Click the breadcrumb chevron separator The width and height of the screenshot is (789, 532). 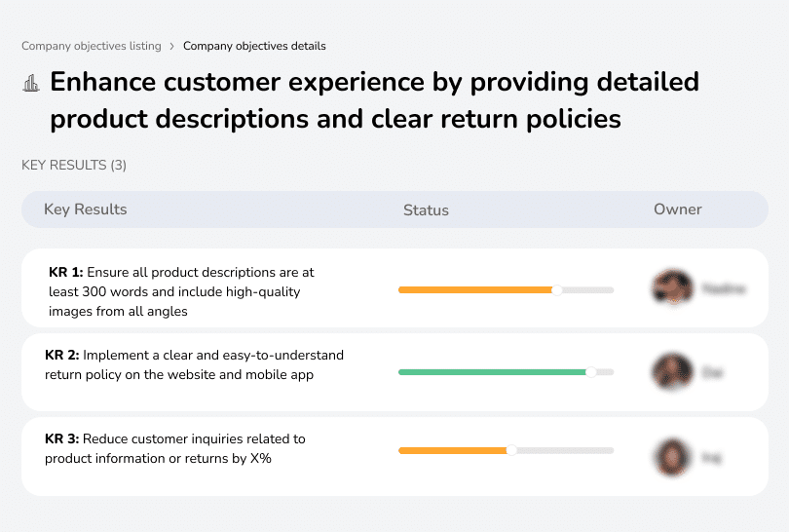click(172, 46)
